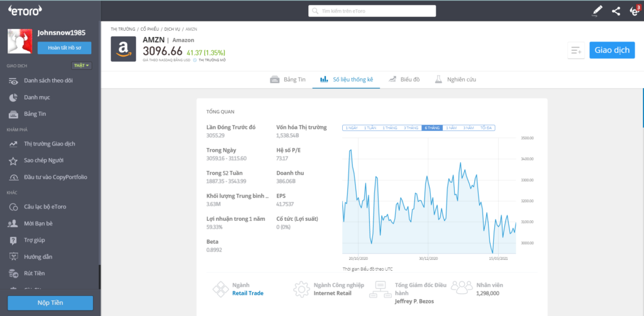Screen dimensions: 644x316
Task: Click the AMZN price line chart
Action: click(429, 196)
